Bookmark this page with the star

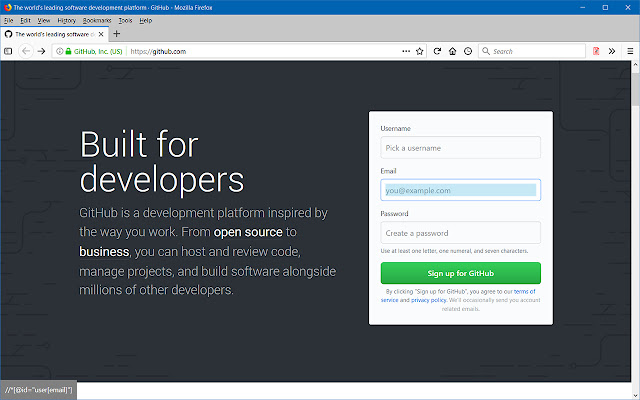pyautogui.click(x=419, y=51)
